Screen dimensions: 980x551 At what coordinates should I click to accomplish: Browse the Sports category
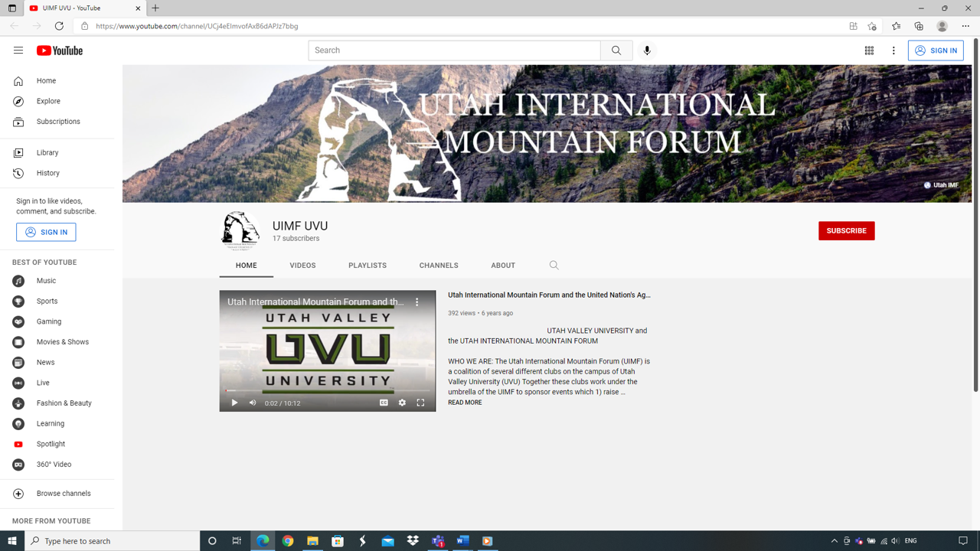pyautogui.click(x=57, y=302)
